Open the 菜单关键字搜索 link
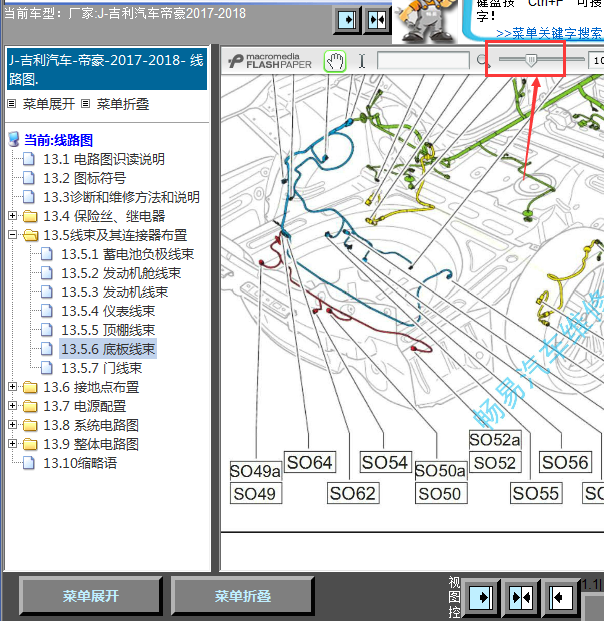Image resolution: width=604 pixels, height=621 pixels. [550, 33]
